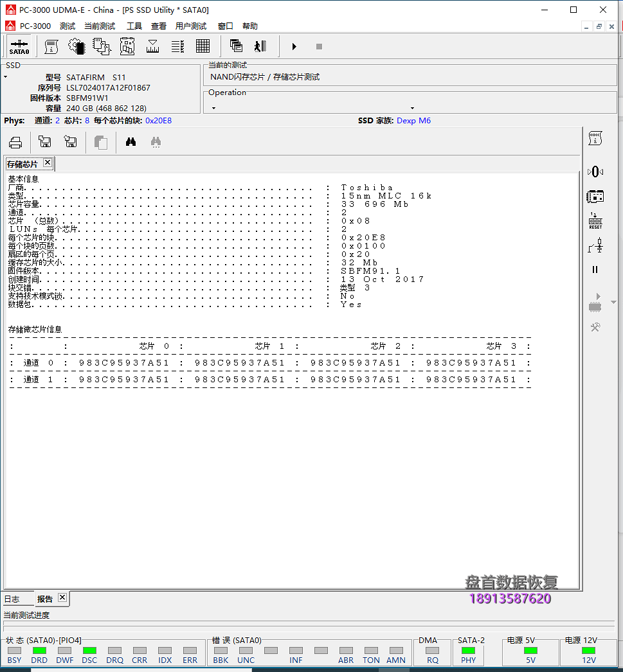Image resolution: width=623 pixels, height=672 pixels.
Task: Click the channel count value 2
Action: (x=57, y=120)
